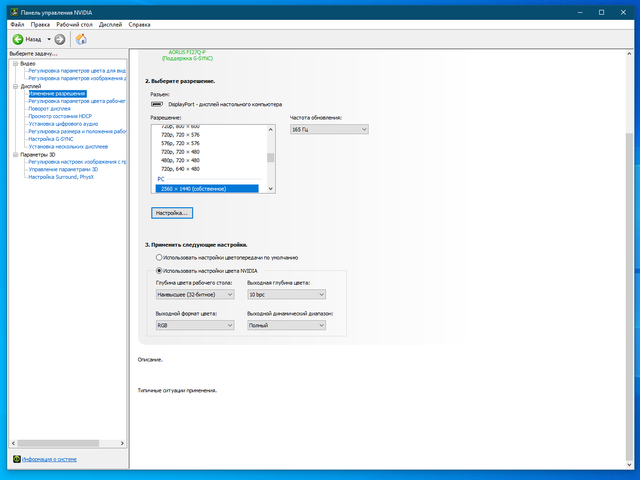
Task: Open Управление параметрами 3D task
Action: coord(63,169)
